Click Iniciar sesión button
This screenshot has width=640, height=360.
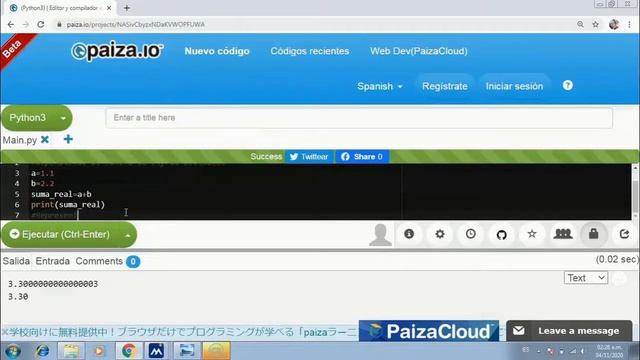[514, 86]
